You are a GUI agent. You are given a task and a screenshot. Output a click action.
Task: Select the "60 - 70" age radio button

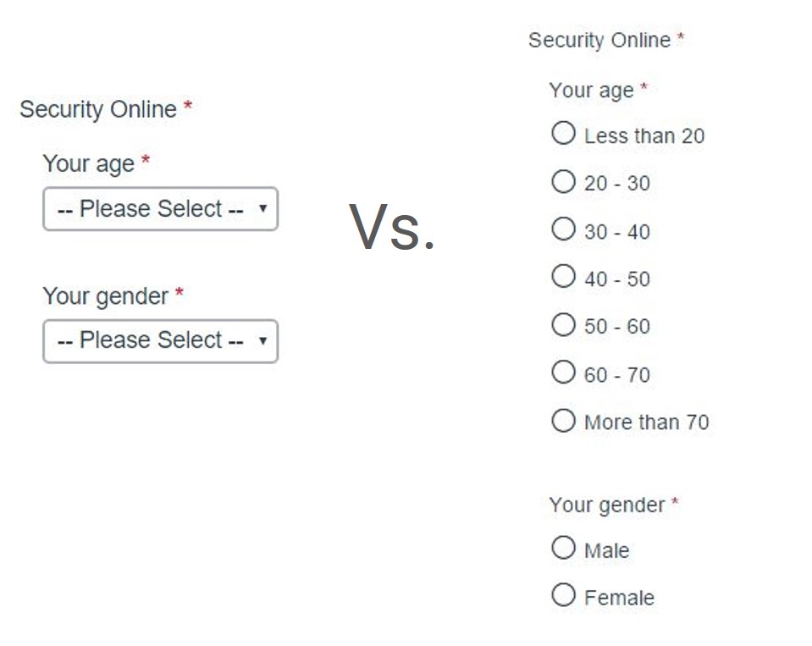563,373
